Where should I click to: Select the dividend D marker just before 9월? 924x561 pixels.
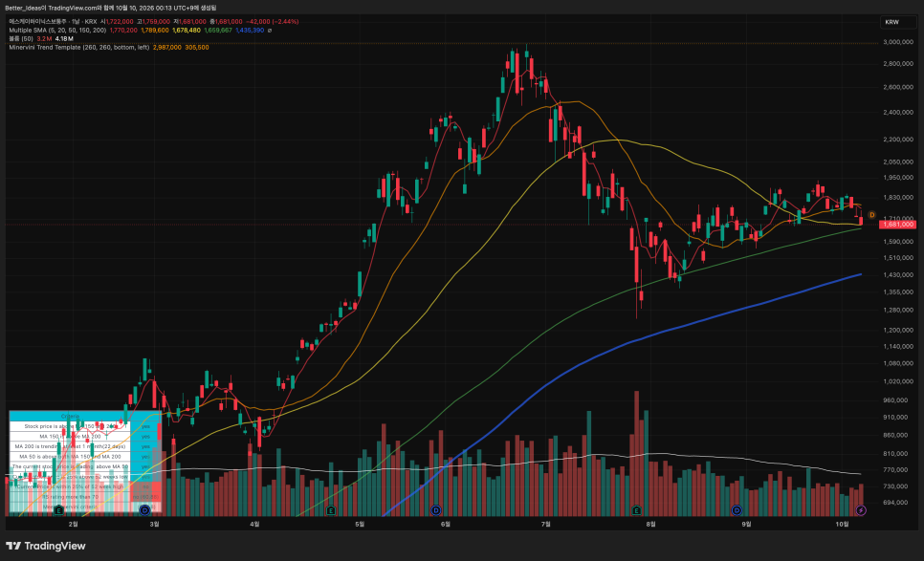(x=736, y=509)
